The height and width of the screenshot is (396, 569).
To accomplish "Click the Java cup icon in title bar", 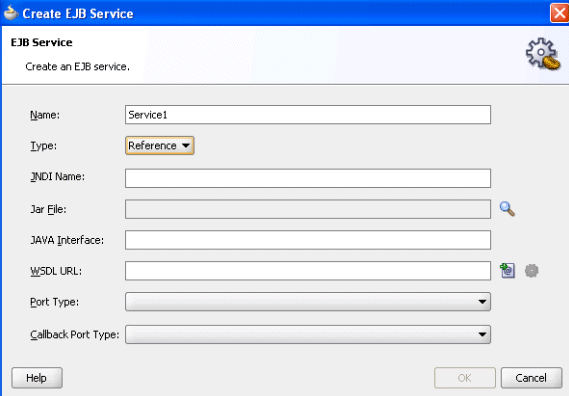I will [x=11, y=13].
